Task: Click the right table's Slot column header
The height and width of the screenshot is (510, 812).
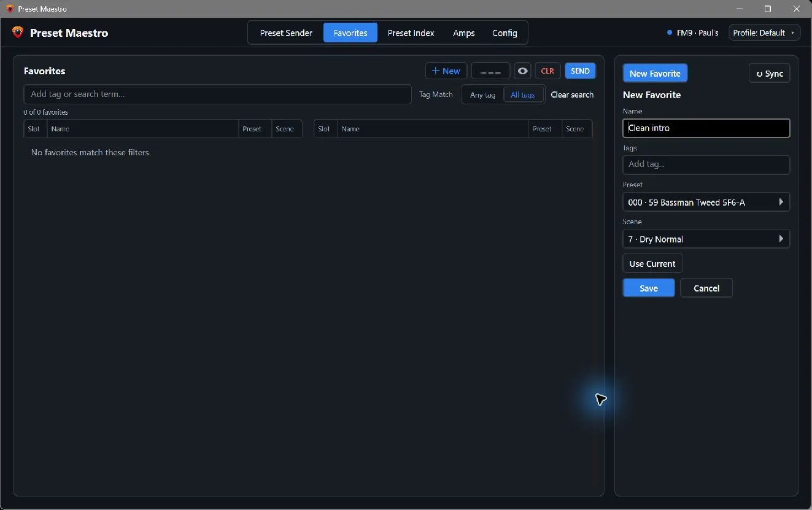Action: click(x=325, y=129)
